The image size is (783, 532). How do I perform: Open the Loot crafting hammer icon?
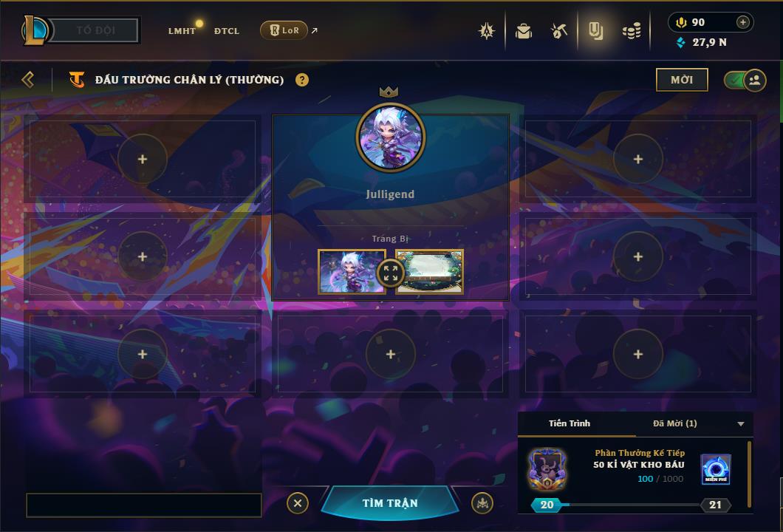[559, 31]
